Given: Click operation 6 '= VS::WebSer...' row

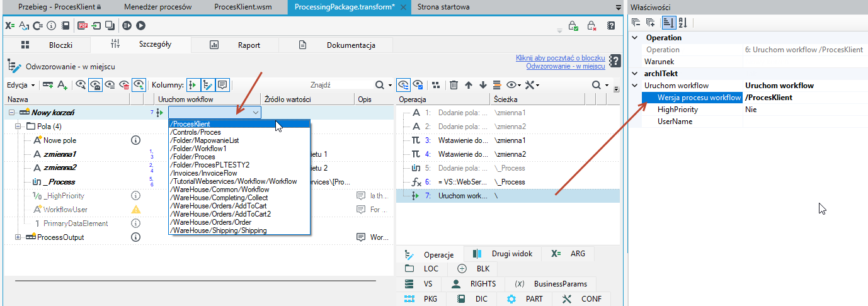Looking at the screenshot, I should point(508,182).
